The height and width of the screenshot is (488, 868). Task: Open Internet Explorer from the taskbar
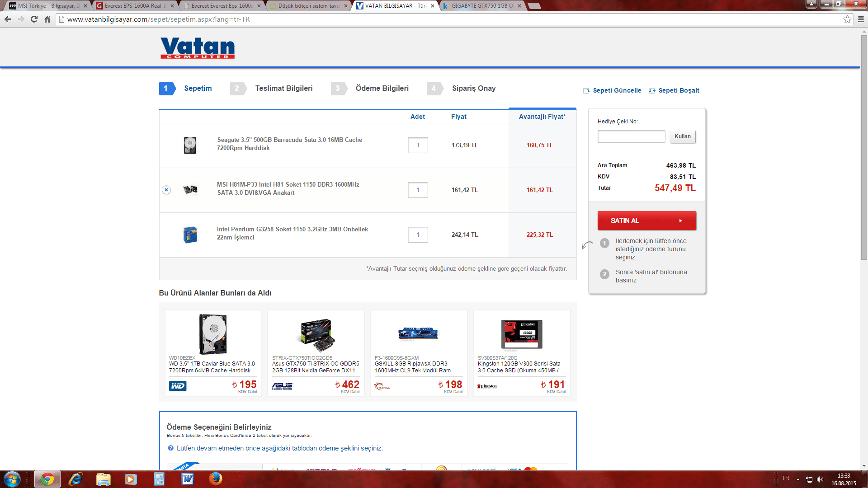point(75,479)
